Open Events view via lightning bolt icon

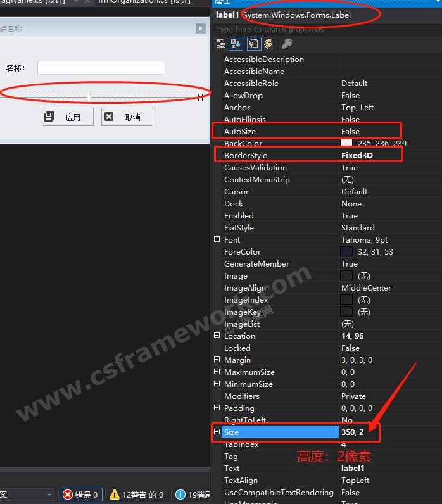click(x=268, y=44)
